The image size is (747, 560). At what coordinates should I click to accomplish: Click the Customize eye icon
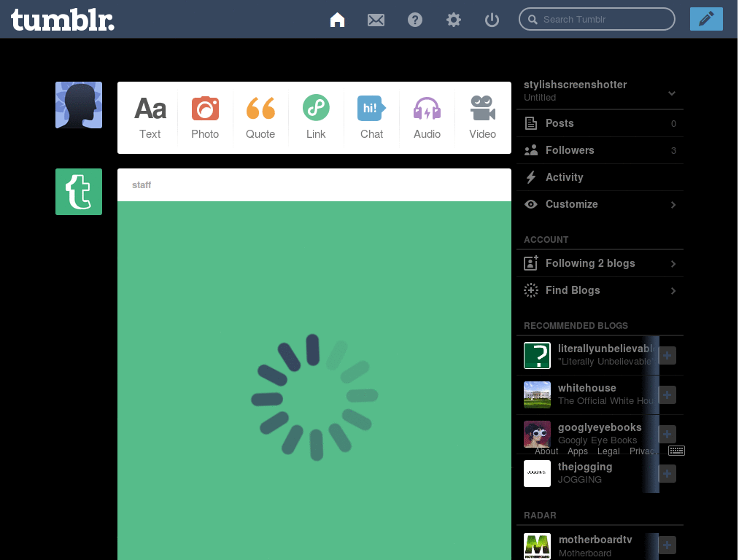(531, 204)
